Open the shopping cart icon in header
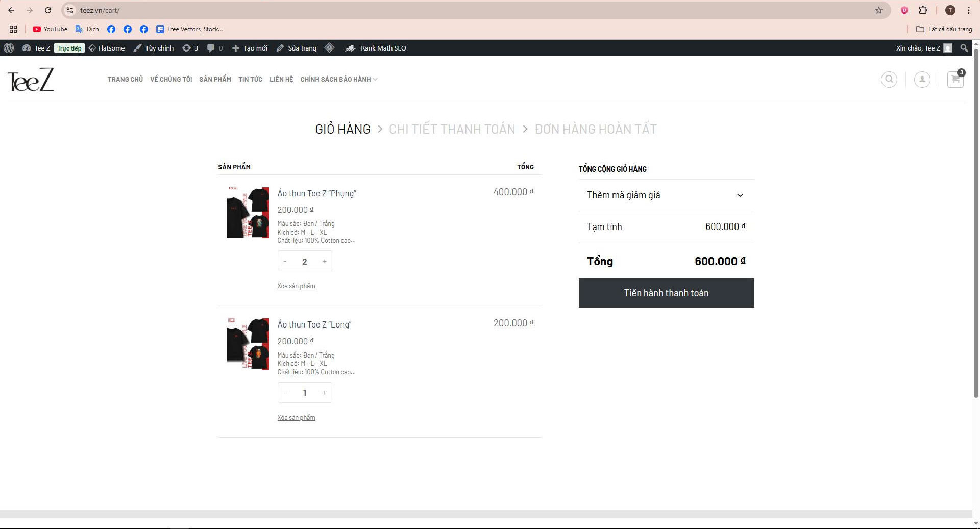This screenshot has width=980, height=529. [x=955, y=80]
